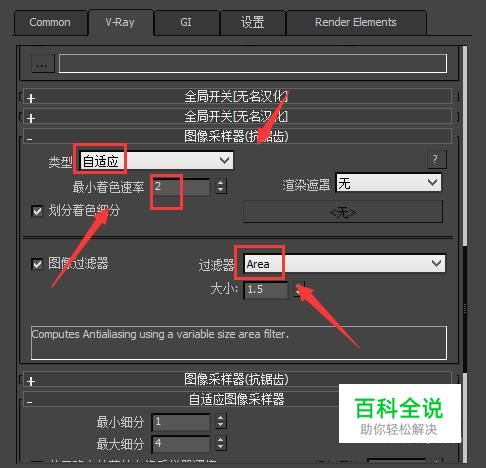The width and height of the screenshot is (486, 468).
Task: Open the 渲染遮罩 dropdown
Action: click(388, 183)
